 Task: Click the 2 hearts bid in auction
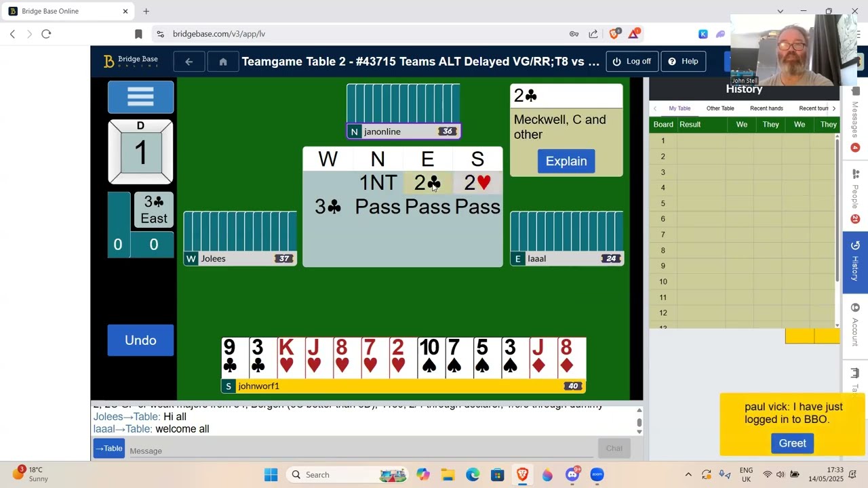tap(477, 183)
